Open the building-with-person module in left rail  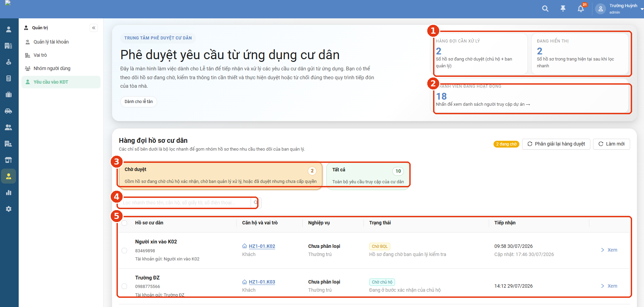click(9, 143)
